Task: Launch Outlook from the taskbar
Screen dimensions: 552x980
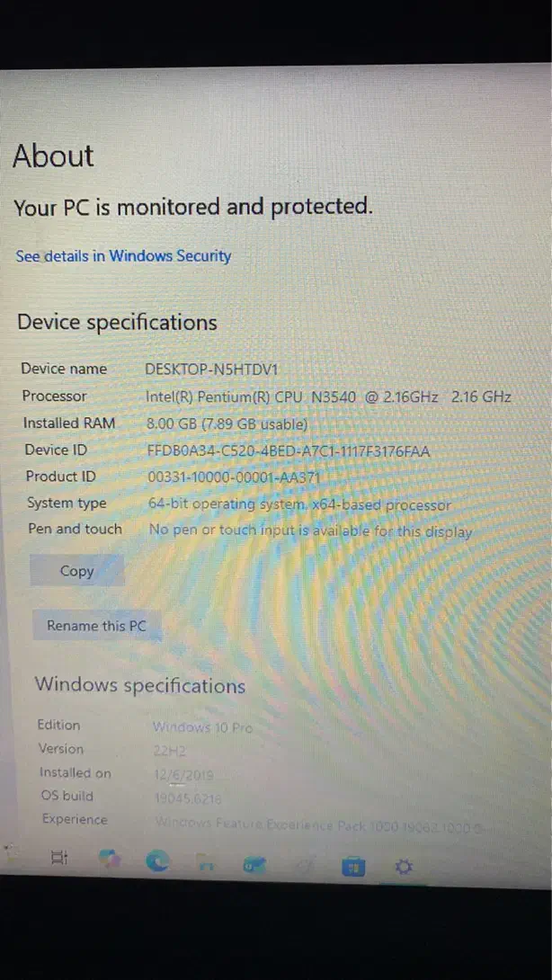Action: (253, 865)
